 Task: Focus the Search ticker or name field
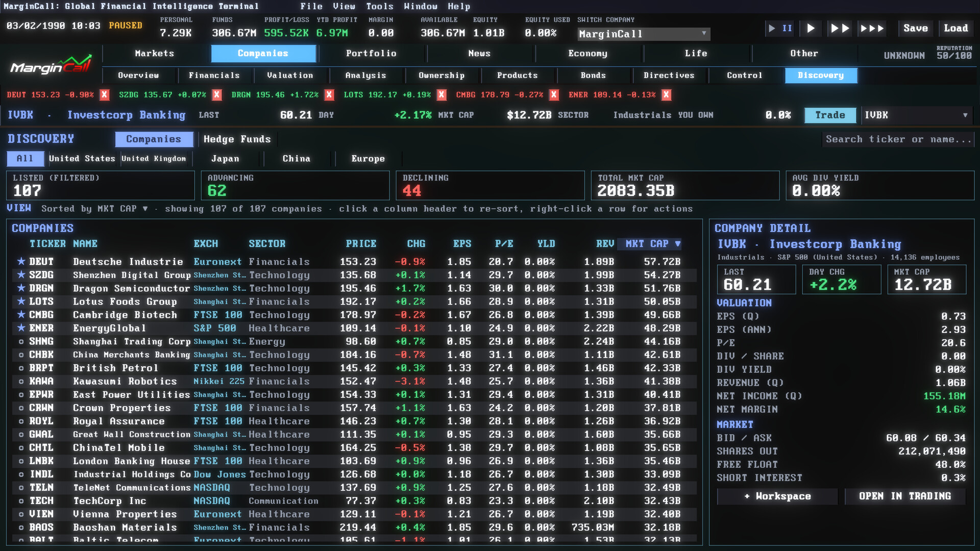[898, 139]
